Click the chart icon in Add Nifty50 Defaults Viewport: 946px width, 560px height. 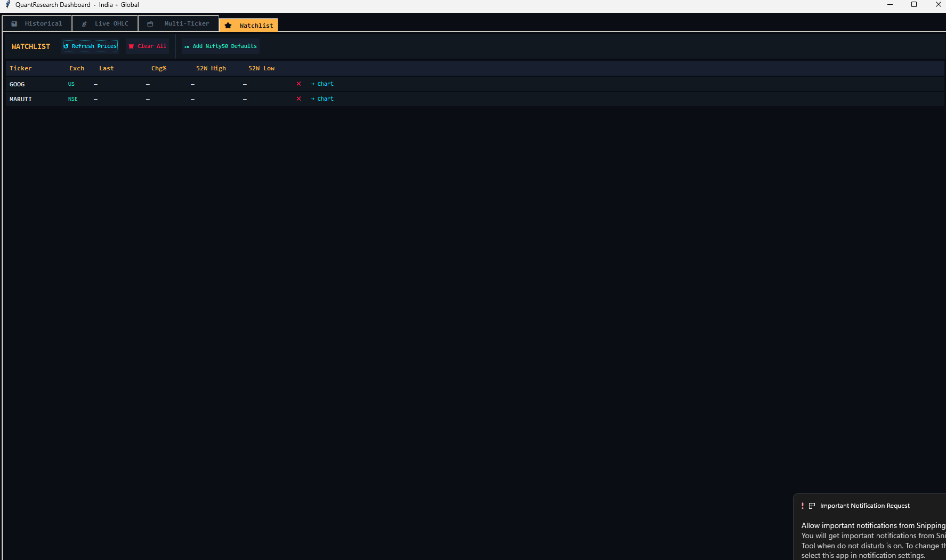(187, 46)
